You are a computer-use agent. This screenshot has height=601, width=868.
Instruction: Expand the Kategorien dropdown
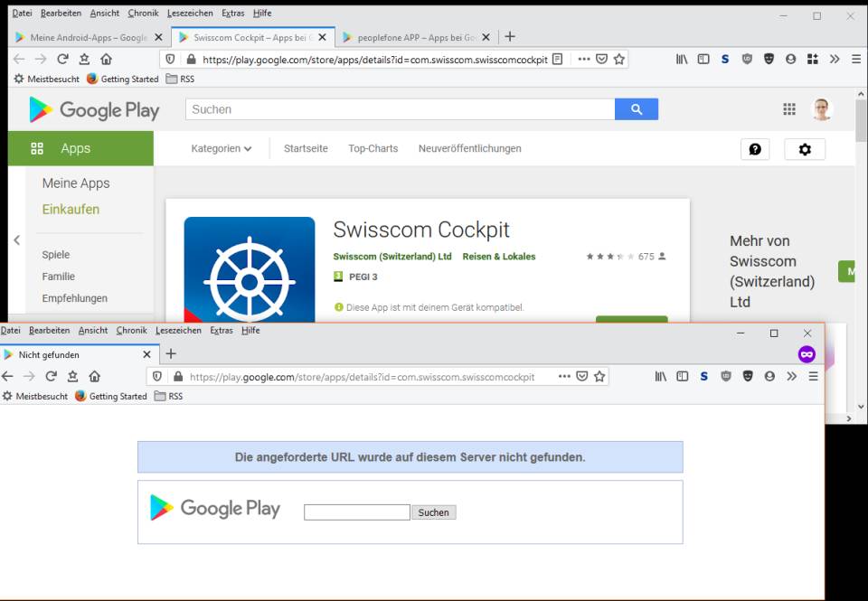tap(222, 148)
